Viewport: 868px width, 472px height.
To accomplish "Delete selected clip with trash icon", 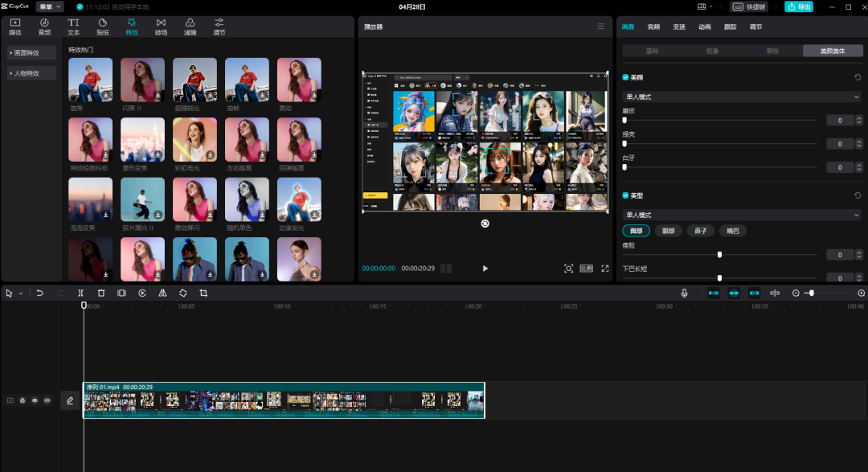I will 101,293.
